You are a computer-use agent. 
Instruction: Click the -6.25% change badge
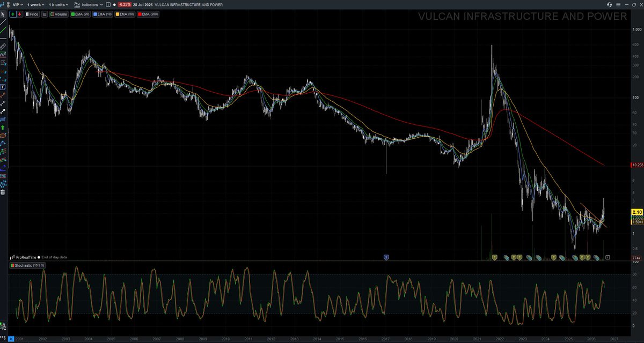point(125,5)
